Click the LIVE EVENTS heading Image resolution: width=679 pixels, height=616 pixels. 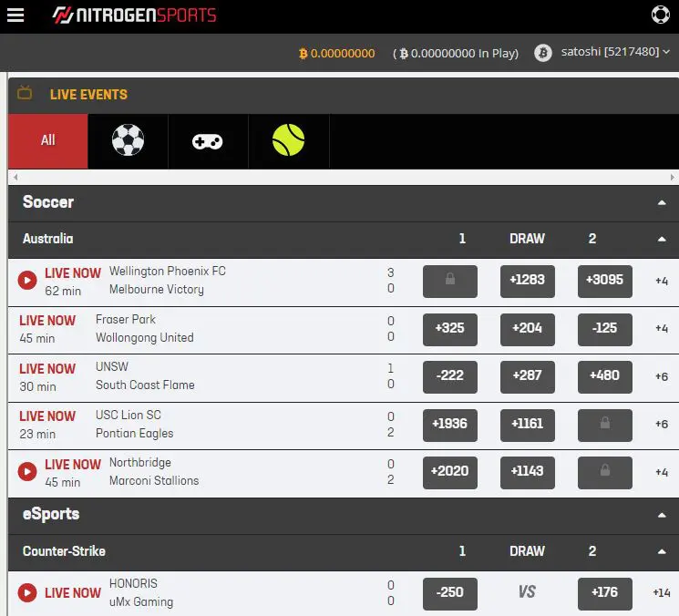(88, 95)
